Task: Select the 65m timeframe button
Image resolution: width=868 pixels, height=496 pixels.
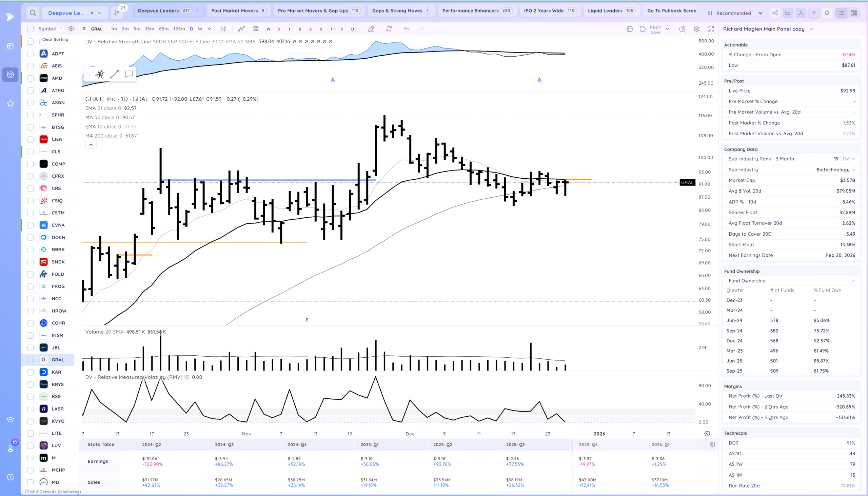Action: coord(163,29)
